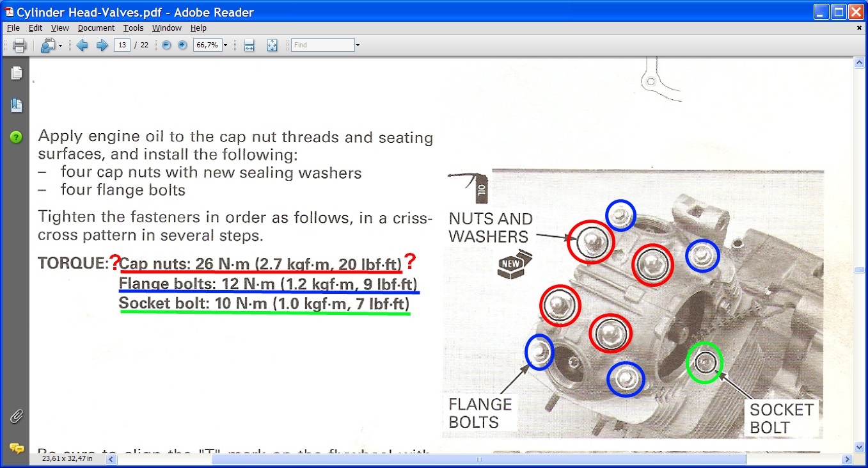Click the zoom in plus button
Image resolution: width=868 pixels, height=468 pixels.
point(182,45)
